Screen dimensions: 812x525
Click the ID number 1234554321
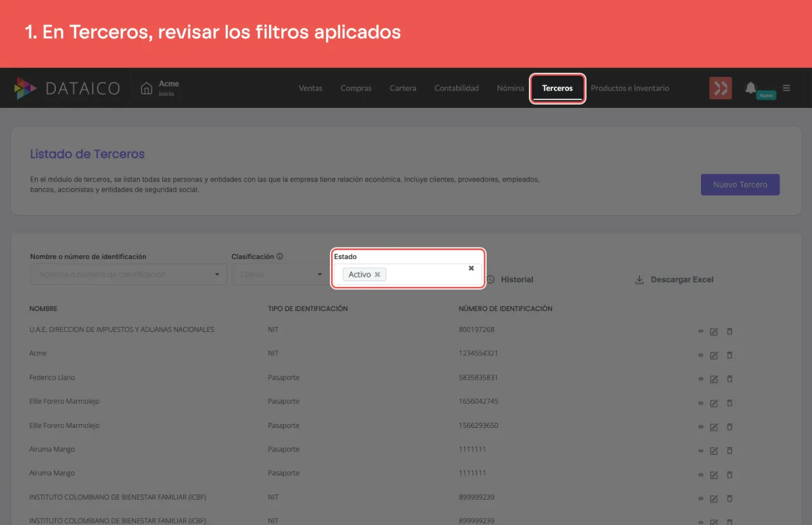[478, 353]
